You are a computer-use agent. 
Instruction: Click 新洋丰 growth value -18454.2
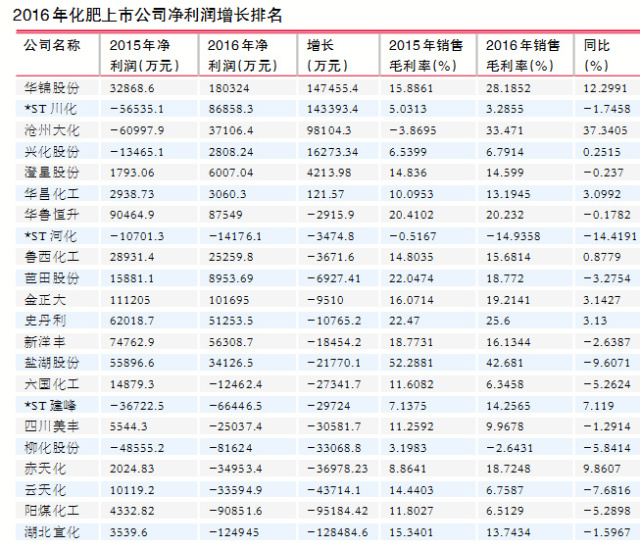pos(334,342)
